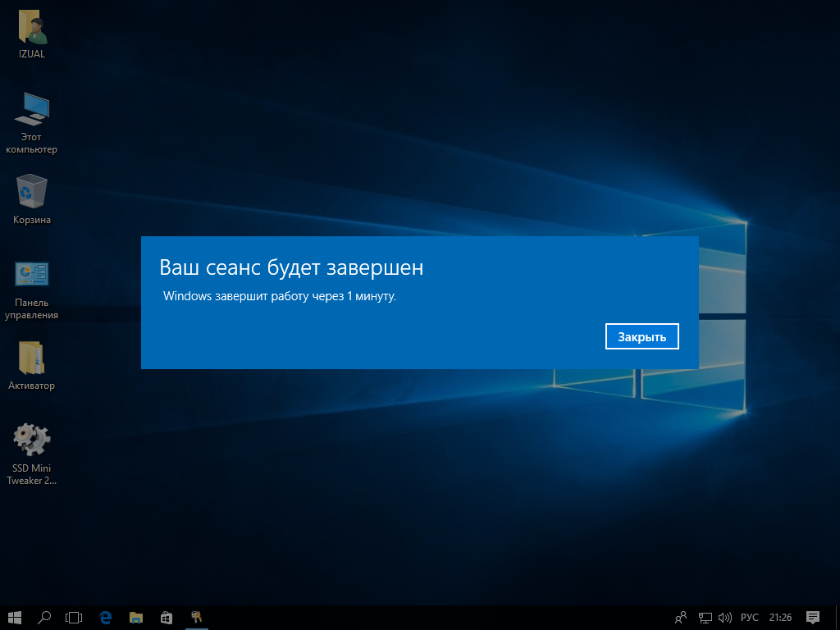Open the Action Center notifications
The width and height of the screenshot is (840, 630).
pyautogui.click(x=813, y=617)
